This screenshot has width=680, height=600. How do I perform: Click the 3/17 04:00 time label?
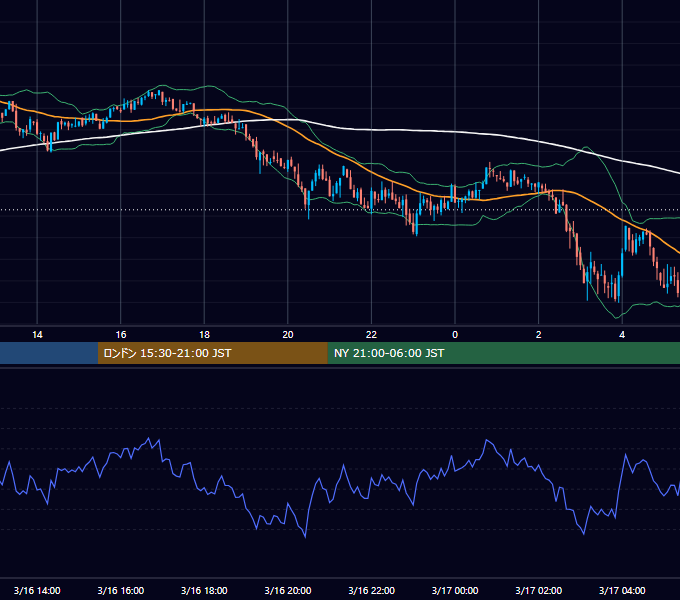click(622, 590)
